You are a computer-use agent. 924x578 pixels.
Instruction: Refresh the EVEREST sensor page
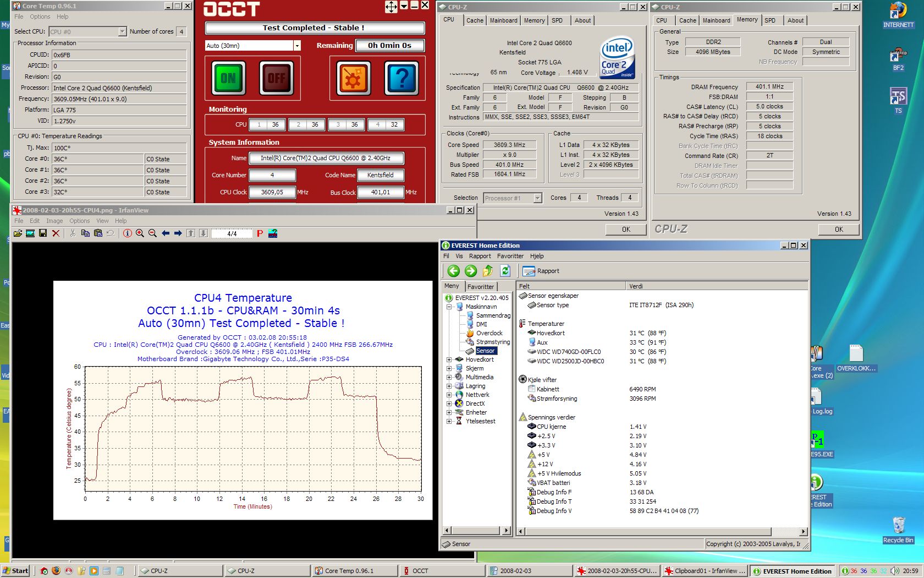[x=505, y=271]
